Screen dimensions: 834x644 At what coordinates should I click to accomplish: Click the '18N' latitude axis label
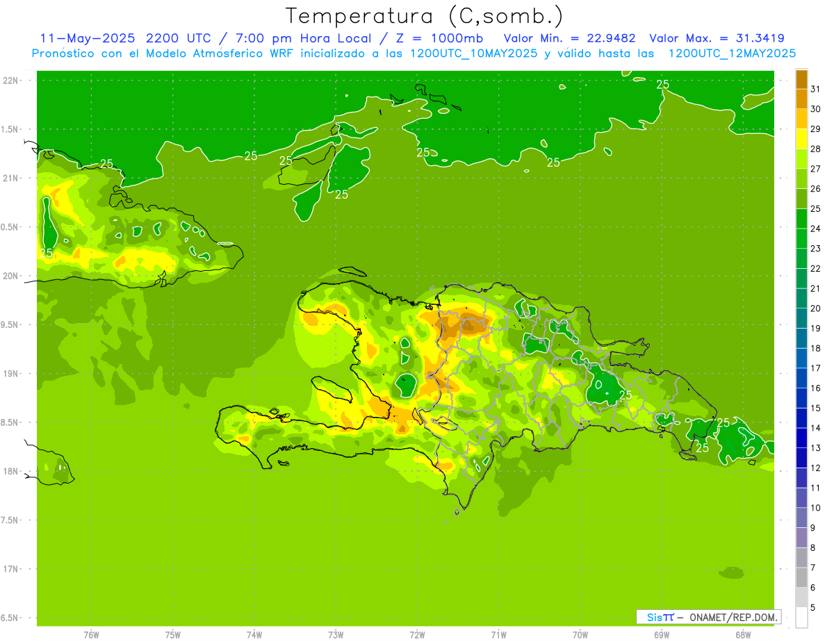tap(11, 471)
